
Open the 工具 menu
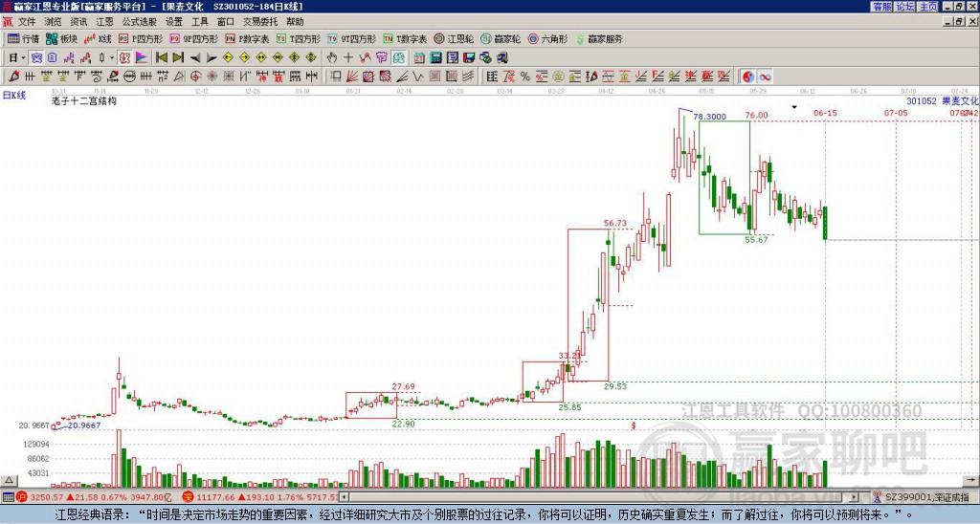199,22
